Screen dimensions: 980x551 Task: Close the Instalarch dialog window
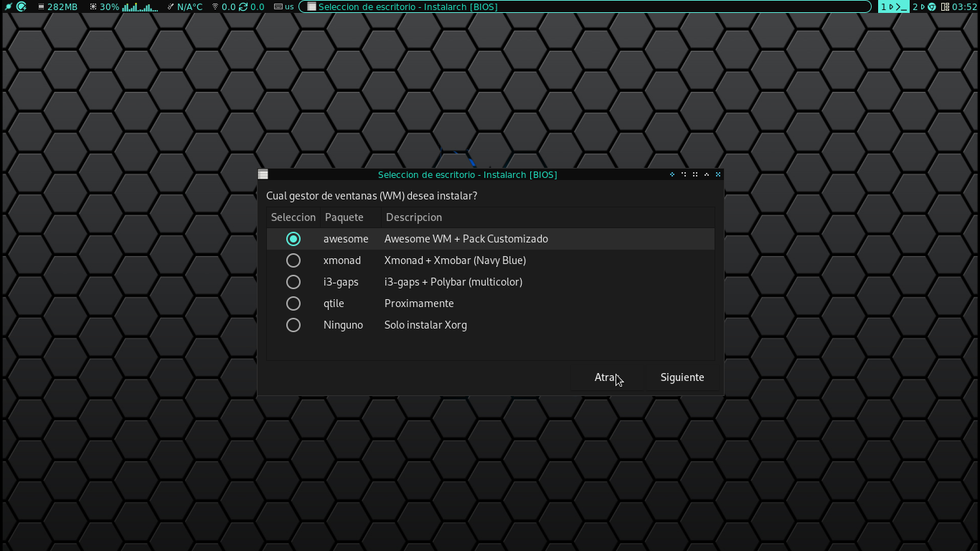[718, 174]
